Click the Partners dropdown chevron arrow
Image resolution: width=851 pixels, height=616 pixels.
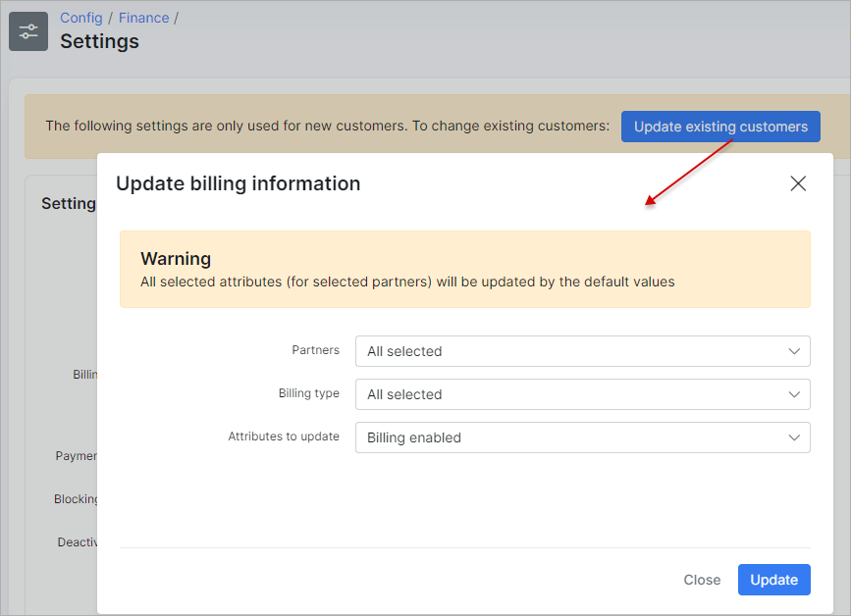pyautogui.click(x=794, y=351)
